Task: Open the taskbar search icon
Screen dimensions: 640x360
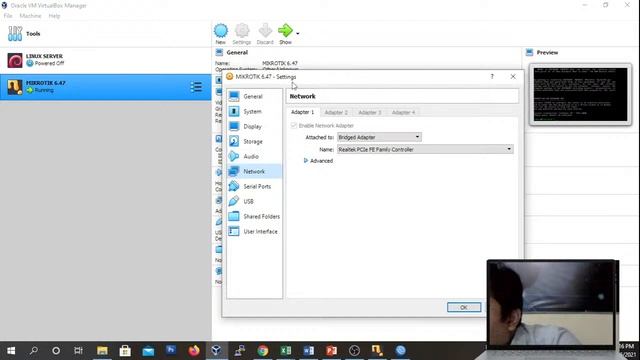Action: [x=34, y=351]
